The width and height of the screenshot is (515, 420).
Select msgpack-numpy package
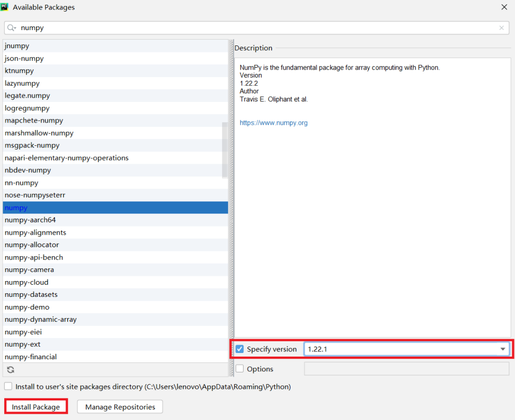[115, 145]
